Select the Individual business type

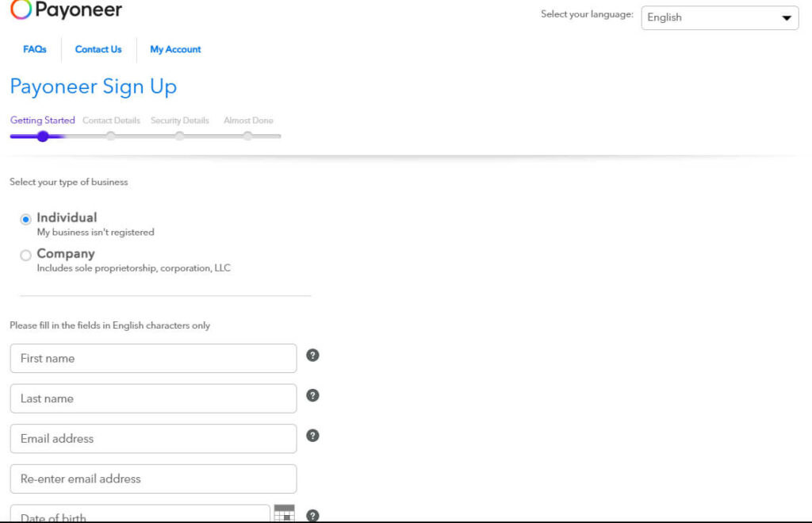pos(26,219)
